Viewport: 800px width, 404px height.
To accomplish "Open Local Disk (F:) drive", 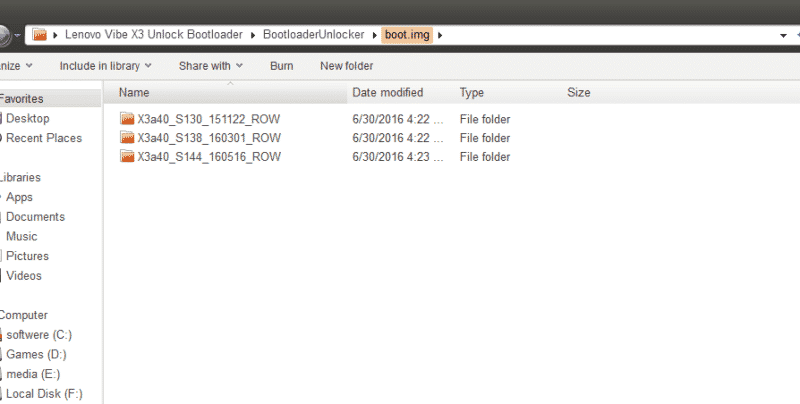I will 44,393.
